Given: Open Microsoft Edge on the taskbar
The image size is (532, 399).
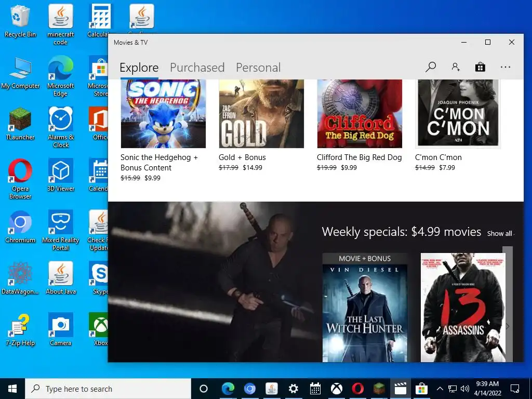Looking at the screenshot, I should [228, 389].
